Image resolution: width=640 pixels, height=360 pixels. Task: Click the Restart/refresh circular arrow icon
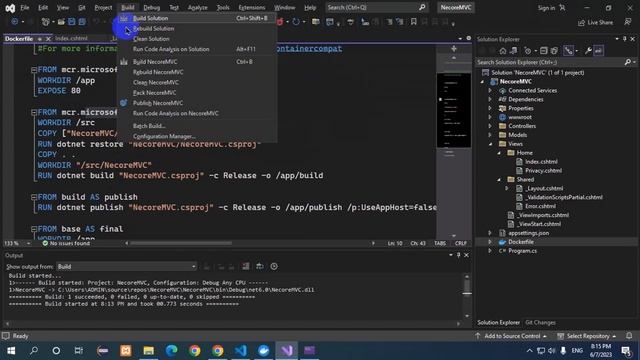pos(296,22)
